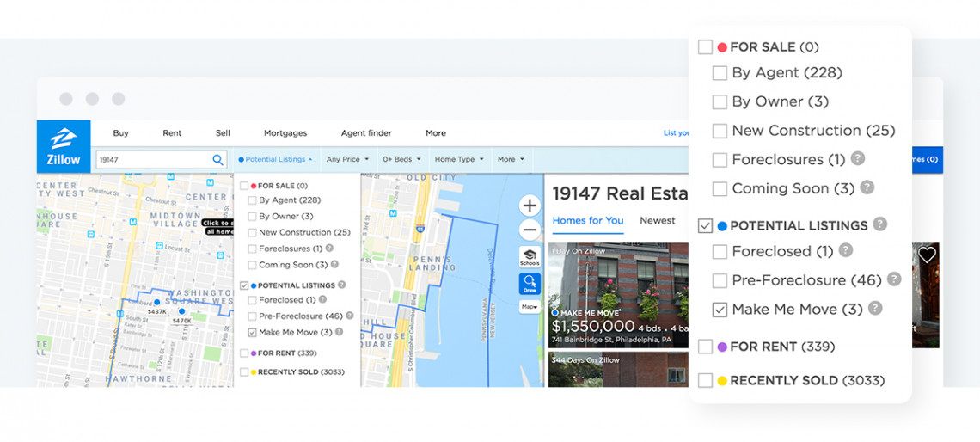Check Pre-Foreclosure (46) in enlarged panel
The width and height of the screenshot is (980, 442).
[x=720, y=280]
